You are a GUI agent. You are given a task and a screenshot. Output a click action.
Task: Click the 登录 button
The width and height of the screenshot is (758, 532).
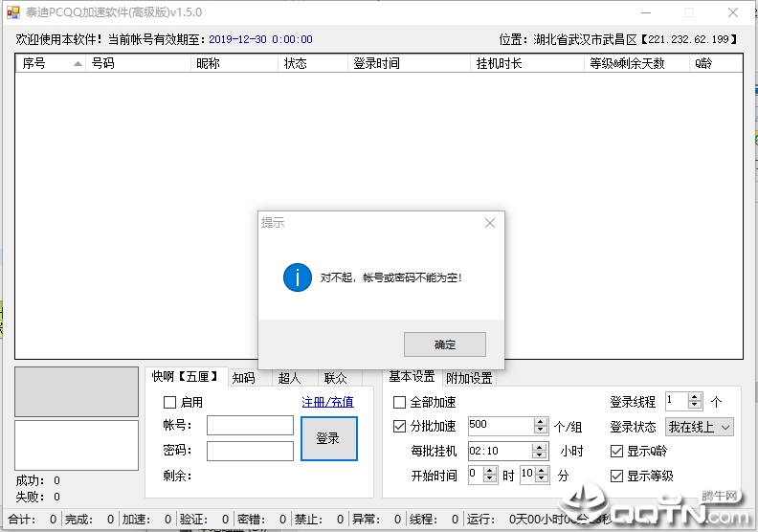click(x=328, y=439)
